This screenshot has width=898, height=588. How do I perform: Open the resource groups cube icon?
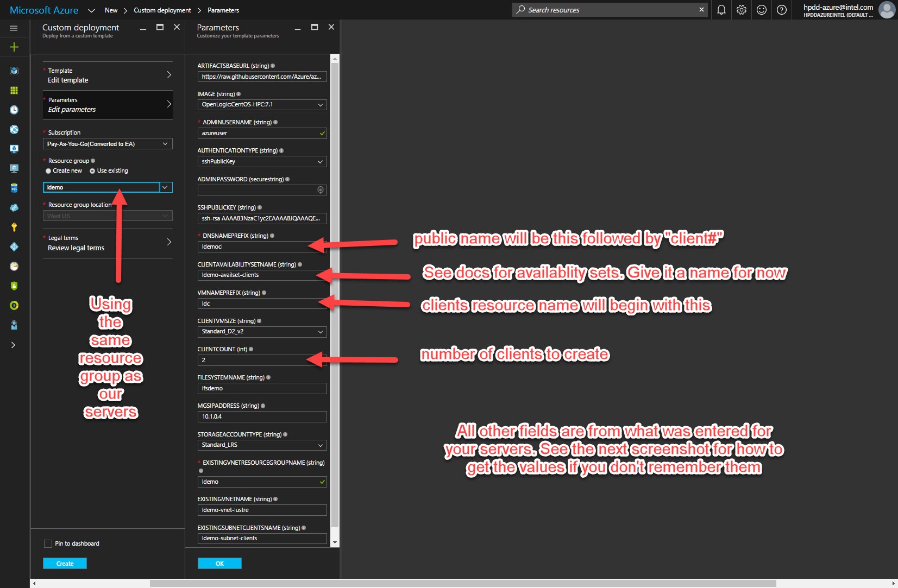(14, 71)
